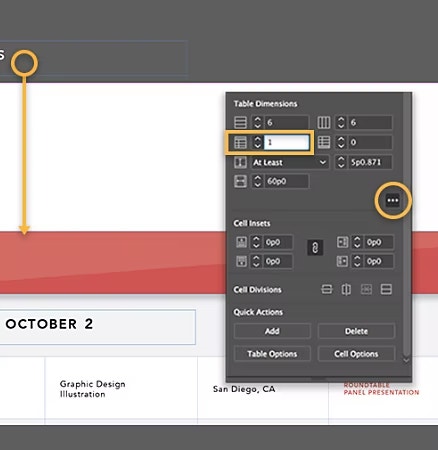The width and height of the screenshot is (438, 450).
Task: Click the top cell inset icon
Action: tap(241, 242)
